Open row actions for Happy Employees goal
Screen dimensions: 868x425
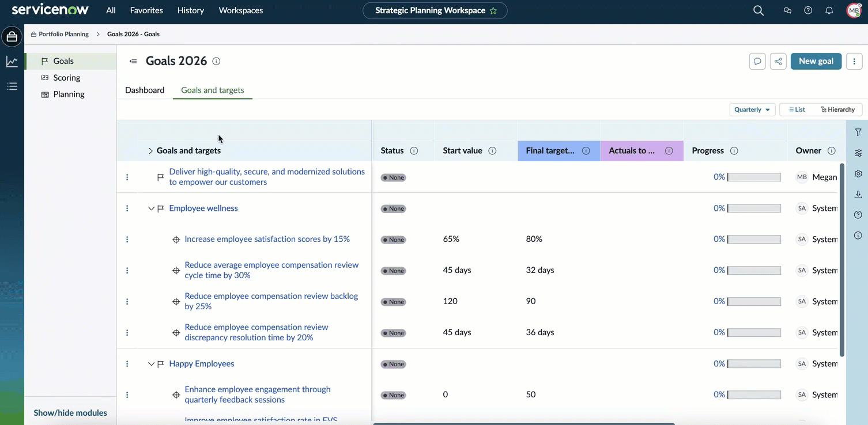(x=127, y=364)
